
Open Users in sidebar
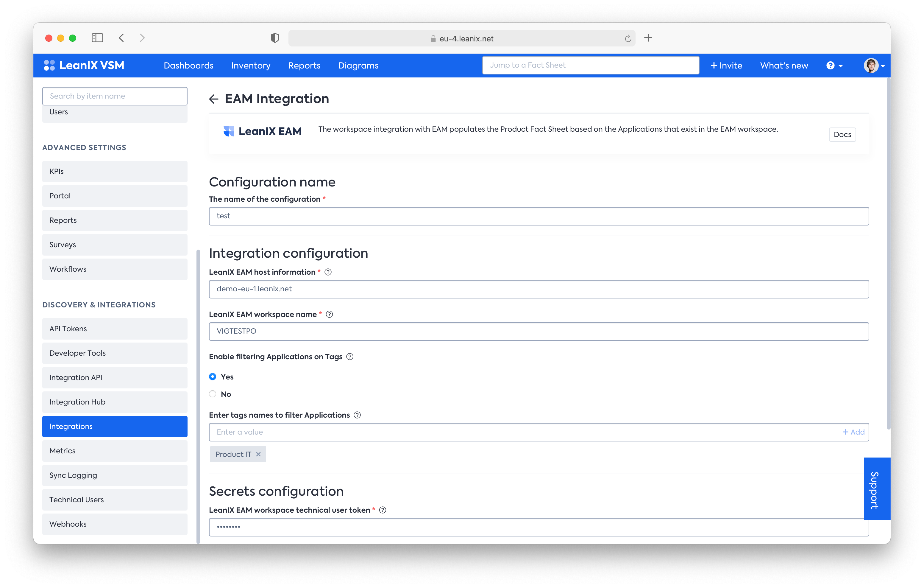click(115, 113)
